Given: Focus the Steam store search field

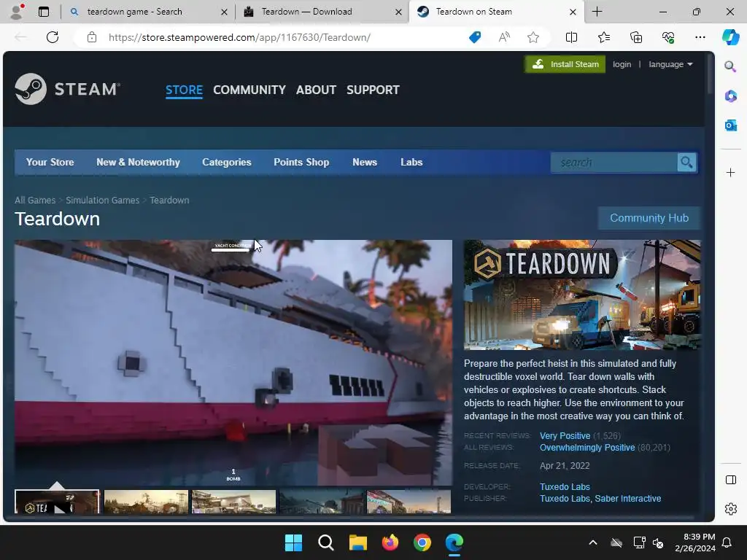Looking at the screenshot, I should point(614,163).
